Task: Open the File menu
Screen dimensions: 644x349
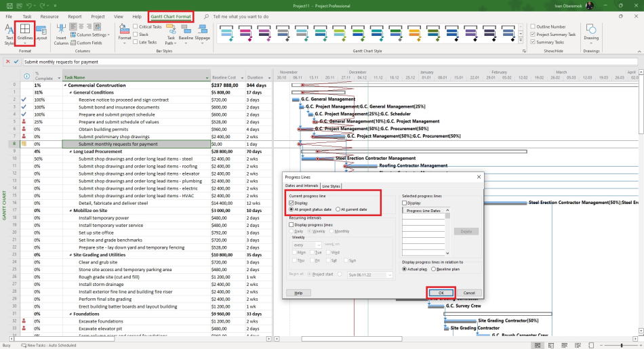Action: click(x=9, y=16)
